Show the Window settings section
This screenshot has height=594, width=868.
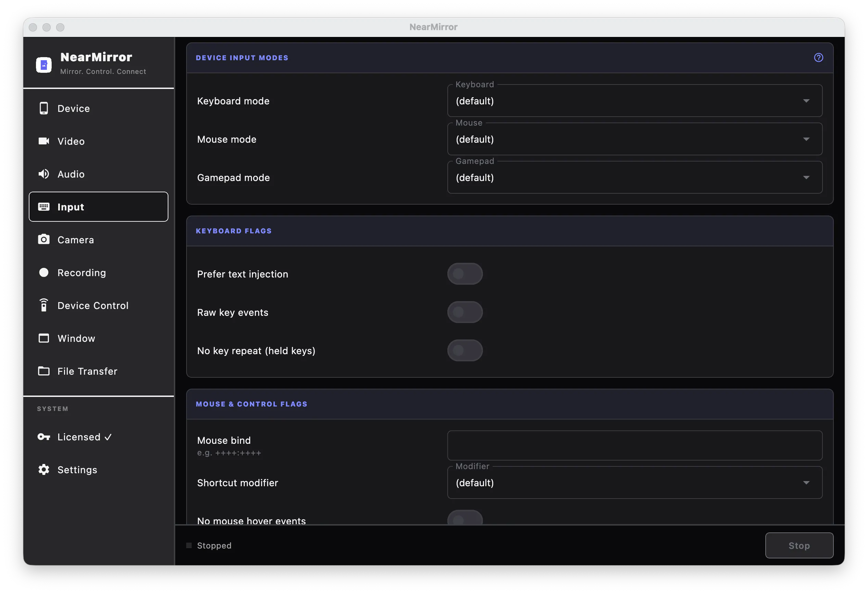click(x=99, y=338)
